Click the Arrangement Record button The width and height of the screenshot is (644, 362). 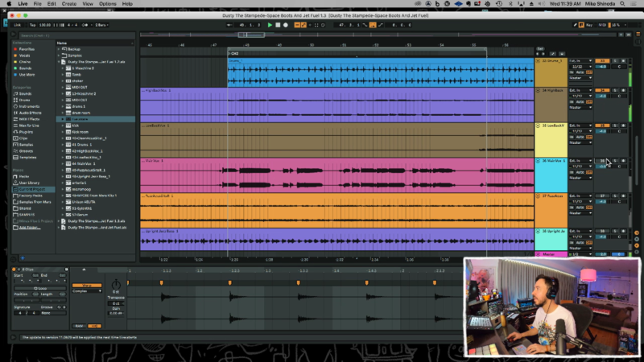pos(287,25)
